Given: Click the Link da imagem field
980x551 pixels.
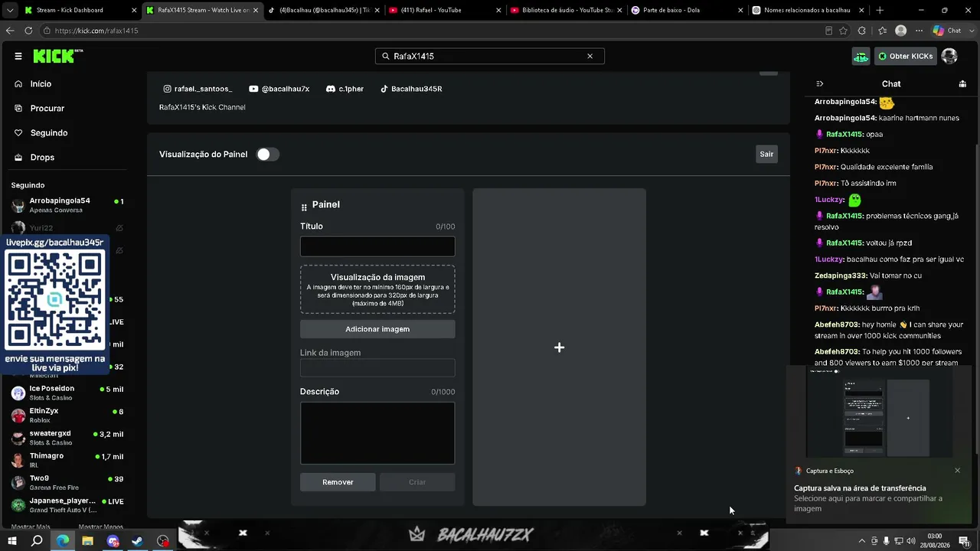Looking at the screenshot, I should click(377, 368).
